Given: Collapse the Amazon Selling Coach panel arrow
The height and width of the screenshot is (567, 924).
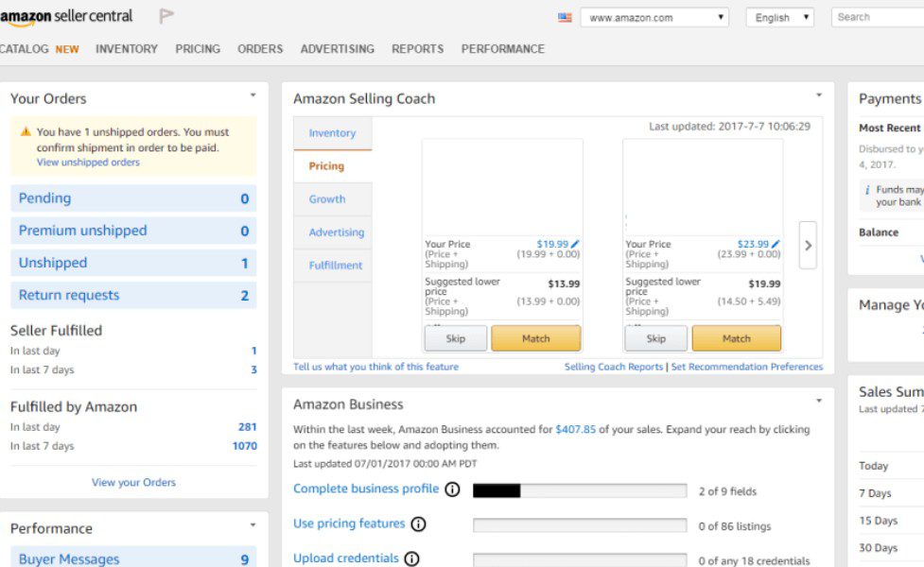Looking at the screenshot, I should [x=819, y=95].
